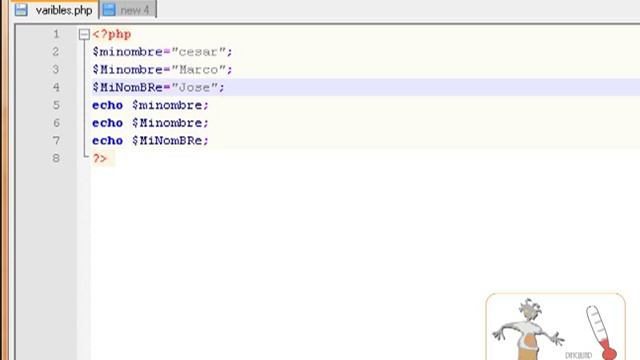Select line number 4 in the margin
640x360 pixels.
point(56,87)
